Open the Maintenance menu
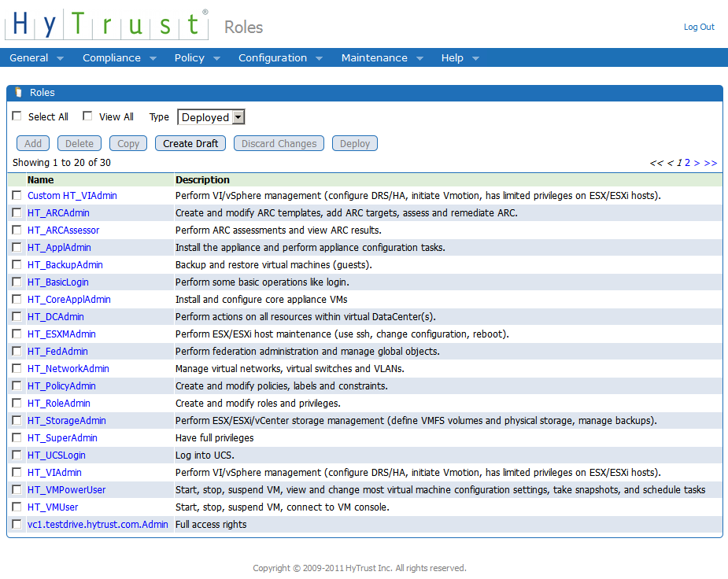 [x=382, y=58]
